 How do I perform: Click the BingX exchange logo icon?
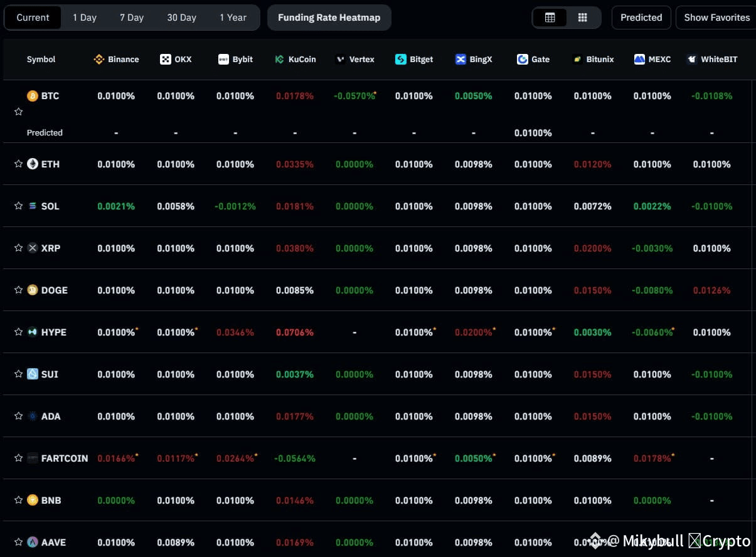(461, 60)
